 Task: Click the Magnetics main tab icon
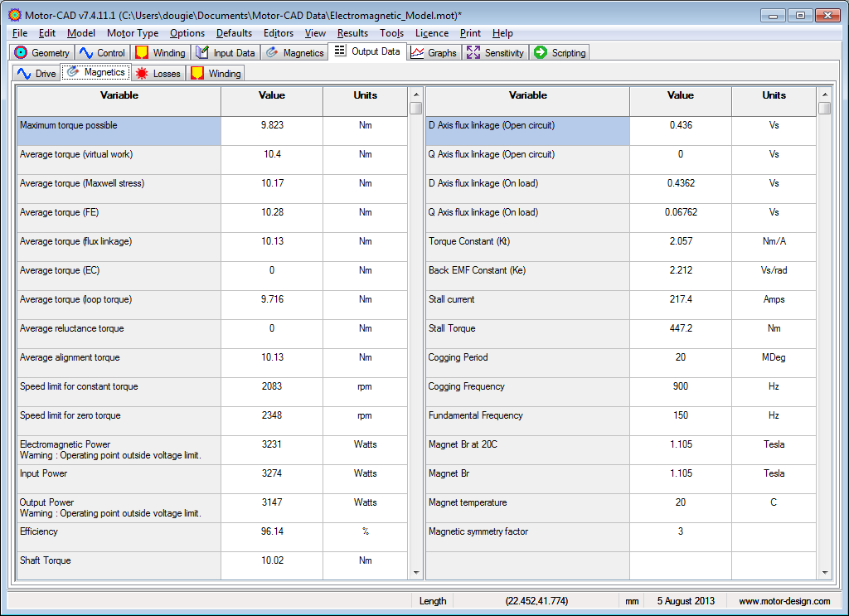pyautogui.click(x=272, y=53)
